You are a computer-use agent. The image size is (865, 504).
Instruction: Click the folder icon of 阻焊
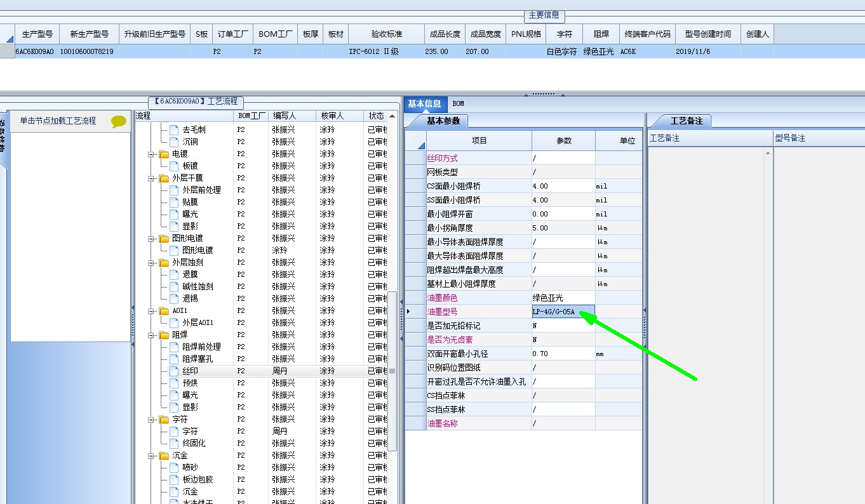point(164,335)
